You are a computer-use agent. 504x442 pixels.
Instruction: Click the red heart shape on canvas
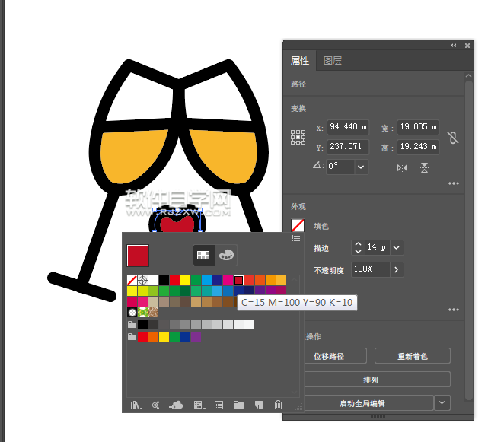(x=177, y=224)
